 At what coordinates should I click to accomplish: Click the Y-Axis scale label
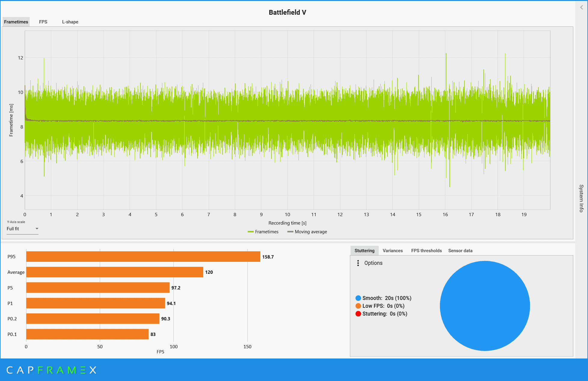pos(16,222)
